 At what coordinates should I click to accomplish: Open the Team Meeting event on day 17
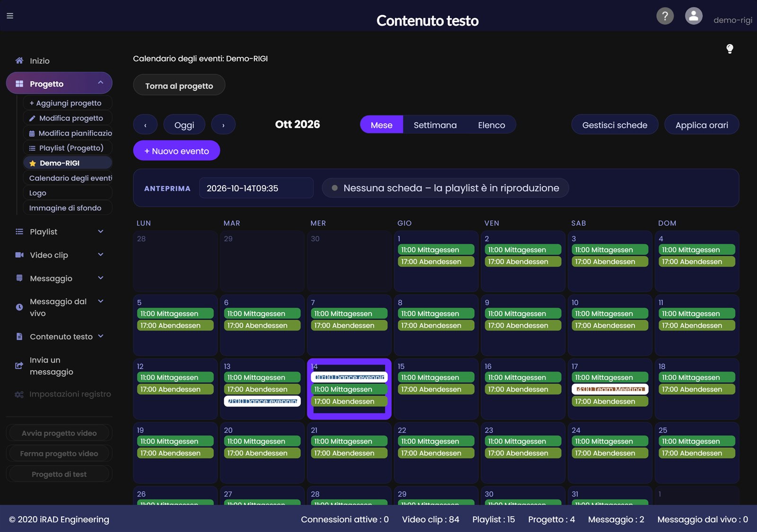pyautogui.click(x=610, y=389)
